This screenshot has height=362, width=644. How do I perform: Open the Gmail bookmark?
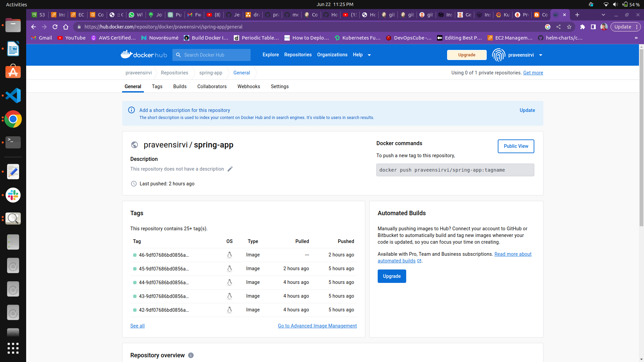pyautogui.click(x=42, y=38)
